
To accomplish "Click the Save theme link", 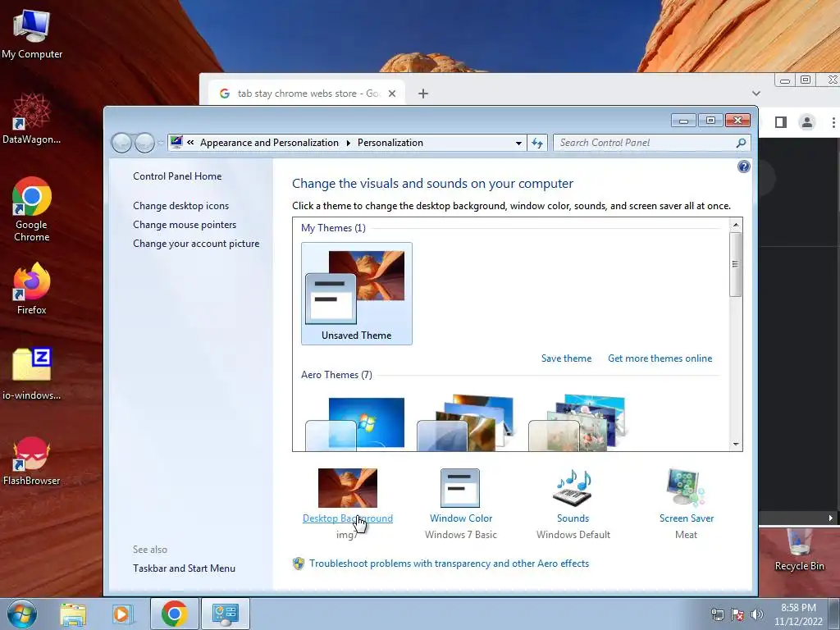I will point(566,358).
